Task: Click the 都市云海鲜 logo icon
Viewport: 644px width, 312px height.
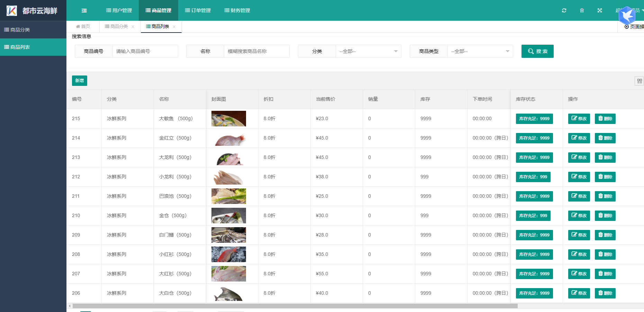Action: [x=12, y=11]
